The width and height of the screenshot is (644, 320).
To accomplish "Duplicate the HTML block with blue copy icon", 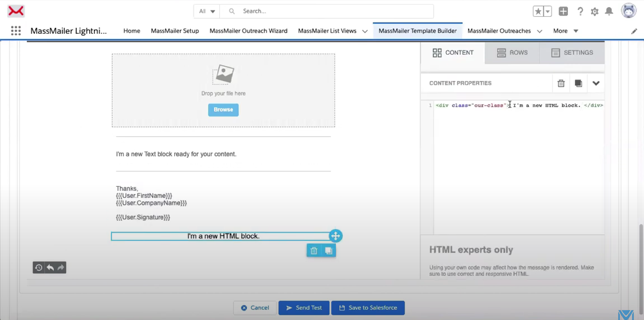I will (328, 251).
